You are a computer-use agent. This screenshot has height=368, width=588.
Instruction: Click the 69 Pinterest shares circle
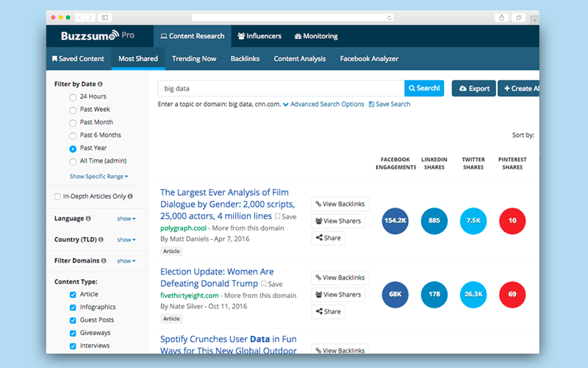pyautogui.click(x=512, y=294)
